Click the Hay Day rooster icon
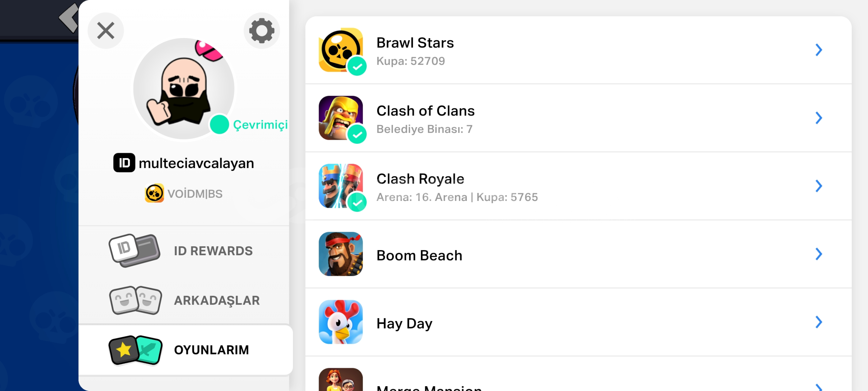 (x=341, y=322)
